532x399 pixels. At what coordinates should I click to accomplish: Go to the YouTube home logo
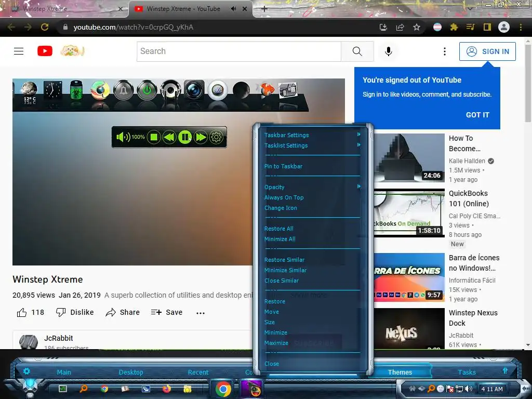pyautogui.click(x=45, y=51)
